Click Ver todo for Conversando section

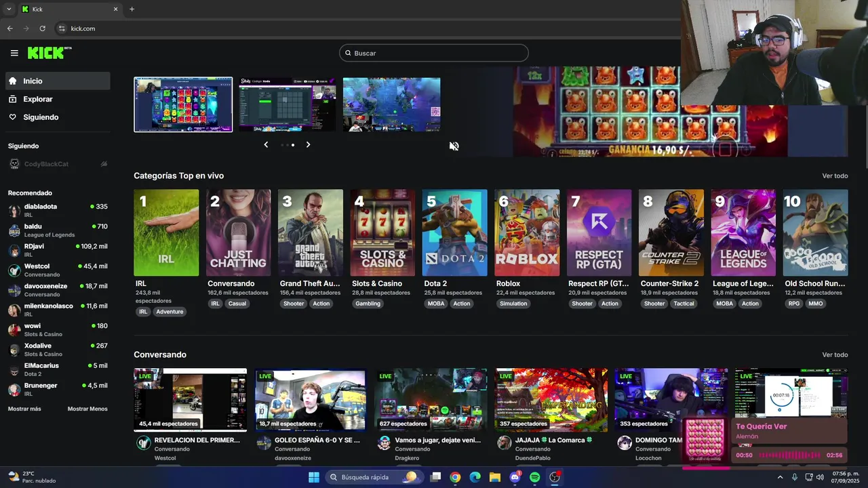tap(835, 354)
